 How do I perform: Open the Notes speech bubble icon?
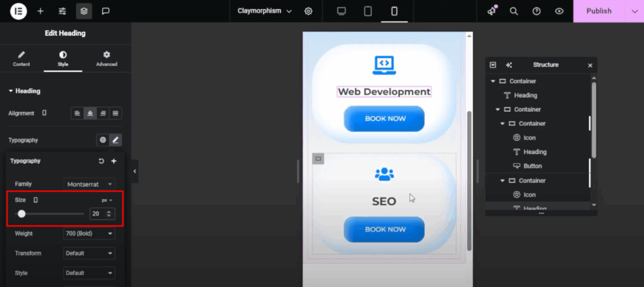coord(106,11)
